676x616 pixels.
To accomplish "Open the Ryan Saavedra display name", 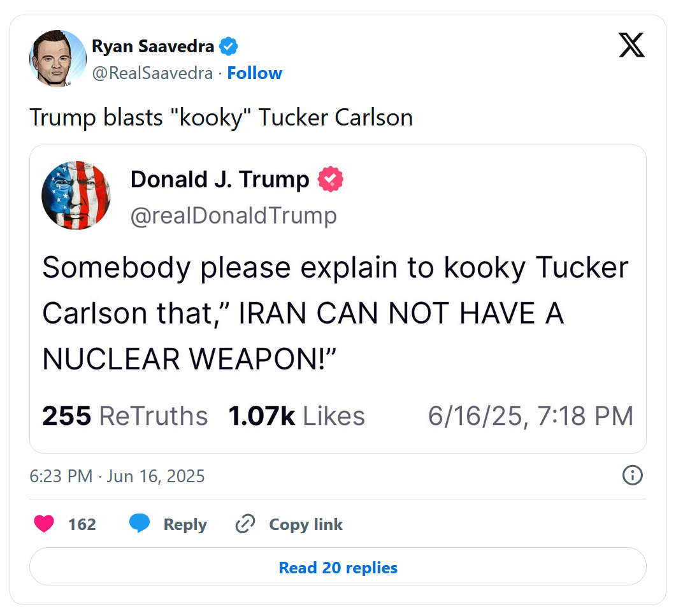I will (153, 46).
